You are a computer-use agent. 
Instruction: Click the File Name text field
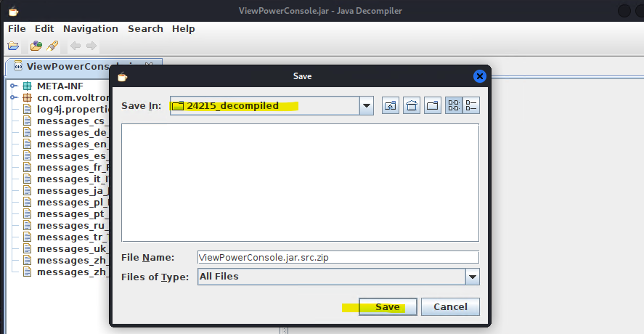click(x=338, y=257)
